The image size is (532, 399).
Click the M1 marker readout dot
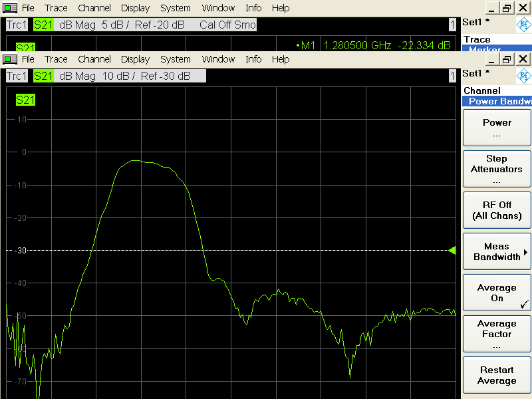299,45
